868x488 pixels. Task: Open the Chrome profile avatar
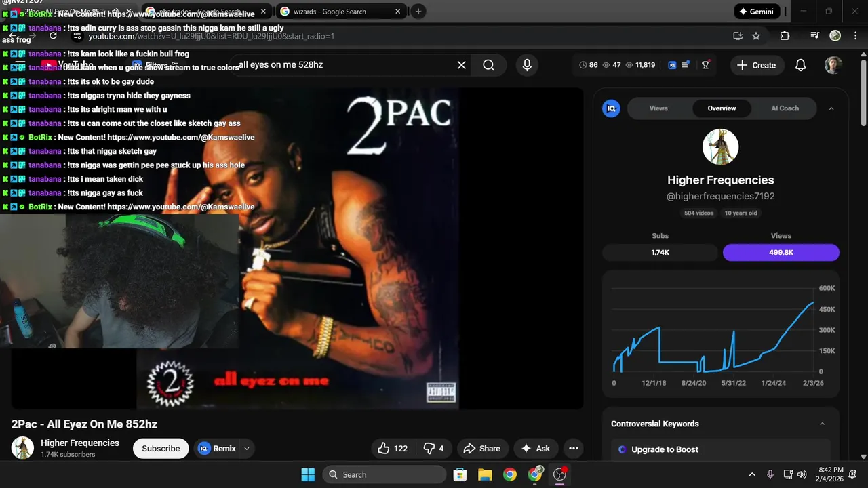pyautogui.click(x=835, y=36)
